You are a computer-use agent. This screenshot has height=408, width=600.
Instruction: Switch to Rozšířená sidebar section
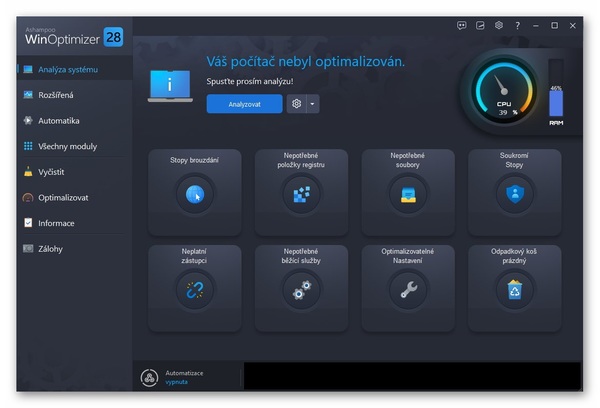(x=56, y=95)
